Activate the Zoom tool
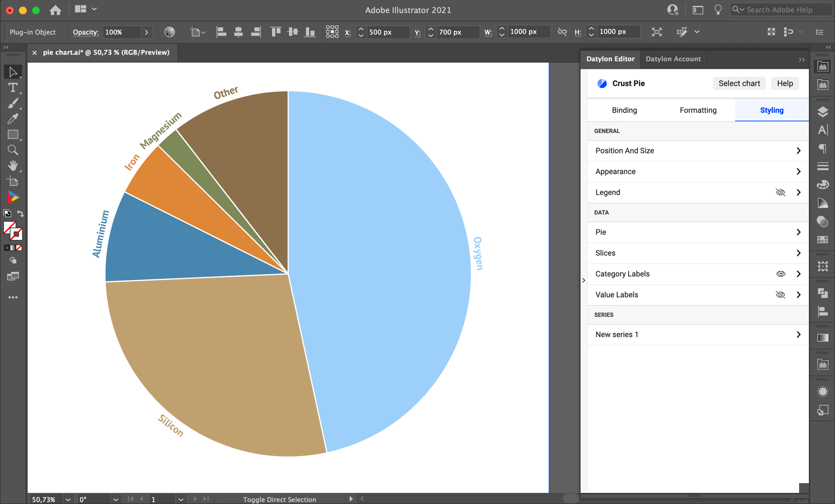 pyautogui.click(x=13, y=150)
